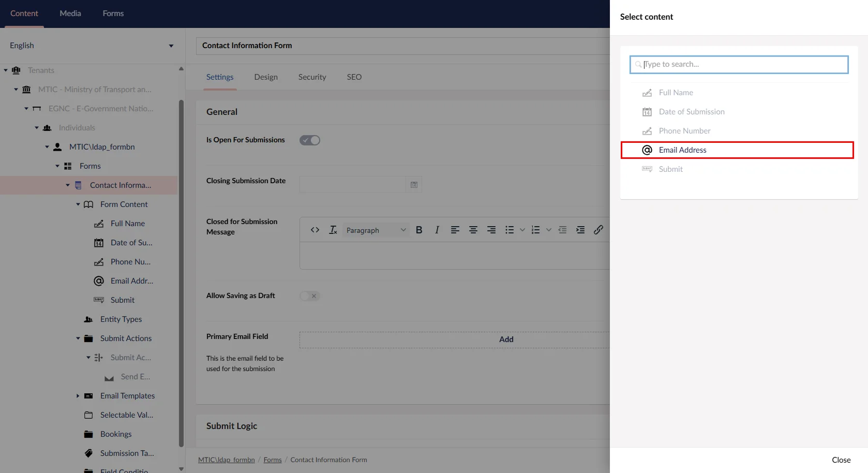Collapse the Form Content tree node
This screenshot has height=473, width=868.
click(78, 204)
